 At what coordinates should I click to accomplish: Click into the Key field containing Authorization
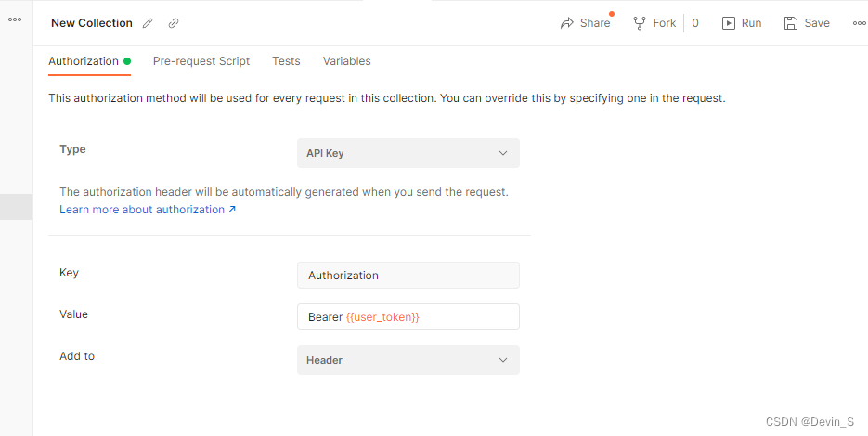pos(408,276)
